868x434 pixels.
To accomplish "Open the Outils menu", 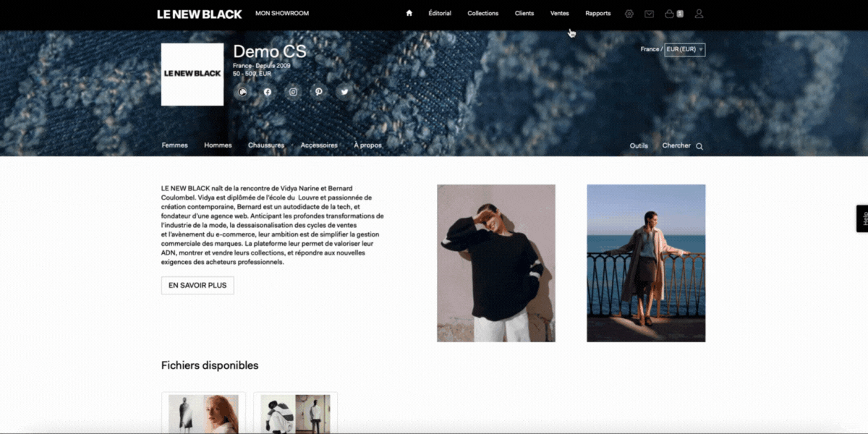I will [x=639, y=145].
